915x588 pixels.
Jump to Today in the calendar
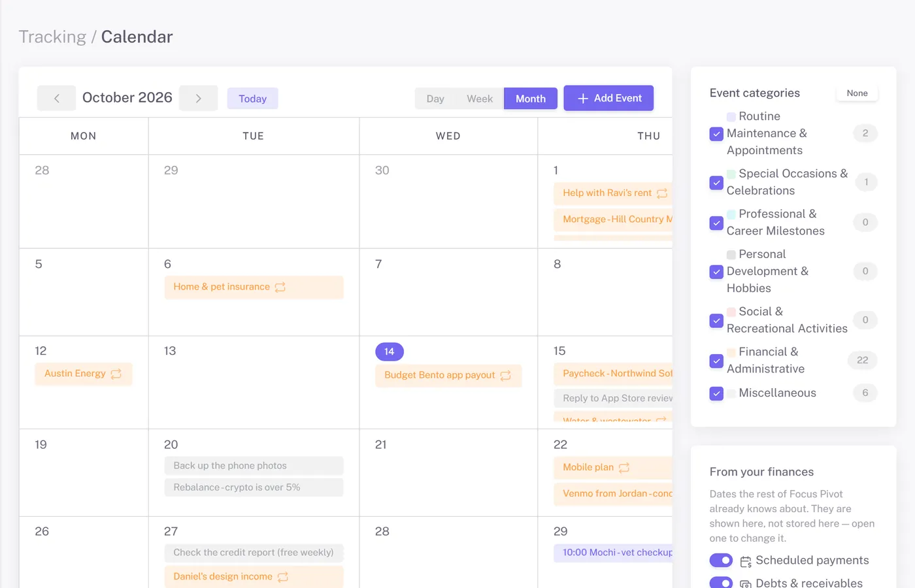click(253, 99)
